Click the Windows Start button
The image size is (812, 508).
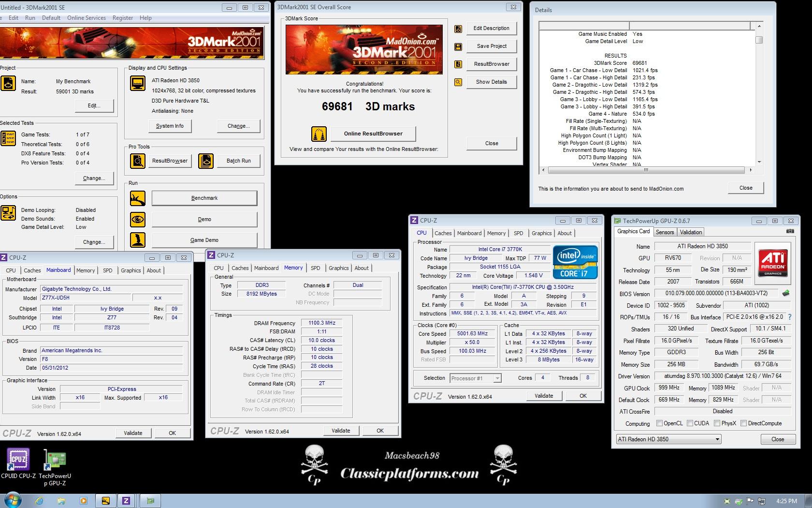[x=13, y=500]
